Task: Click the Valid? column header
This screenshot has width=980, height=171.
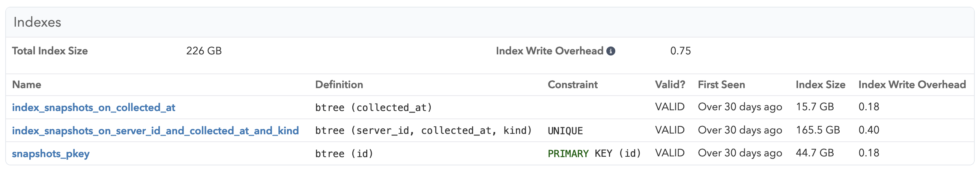Action: pyautogui.click(x=670, y=84)
